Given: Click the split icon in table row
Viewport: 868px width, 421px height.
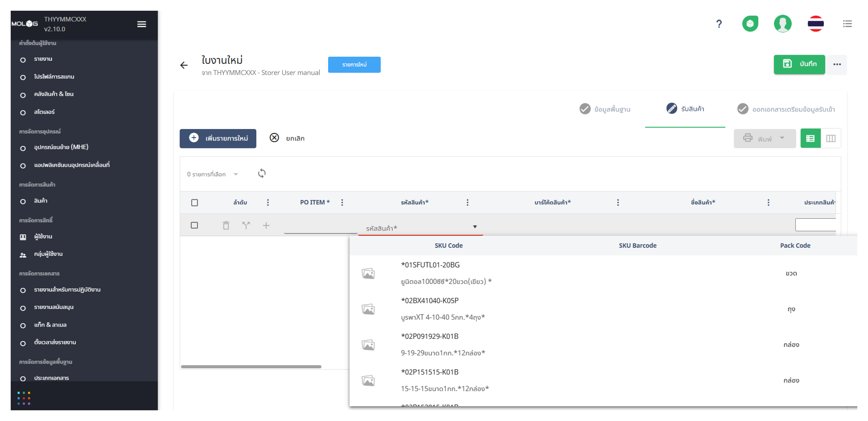Looking at the screenshot, I should tap(246, 225).
